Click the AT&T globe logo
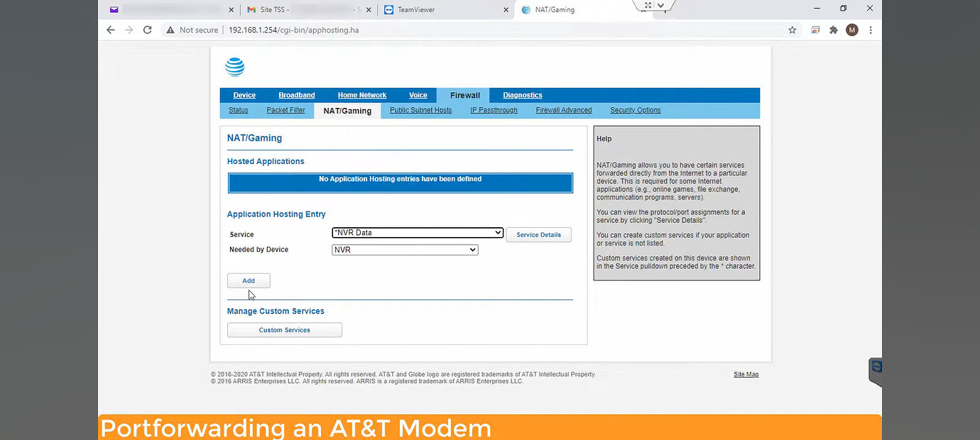Image resolution: width=980 pixels, height=440 pixels. point(234,66)
